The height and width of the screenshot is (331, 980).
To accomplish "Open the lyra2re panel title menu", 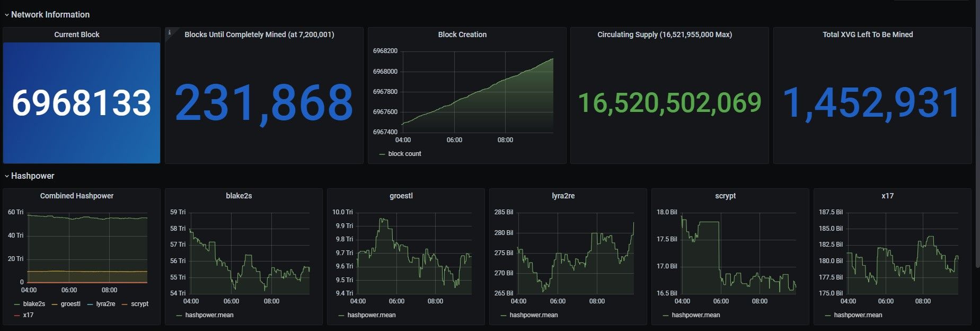I will [563, 196].
